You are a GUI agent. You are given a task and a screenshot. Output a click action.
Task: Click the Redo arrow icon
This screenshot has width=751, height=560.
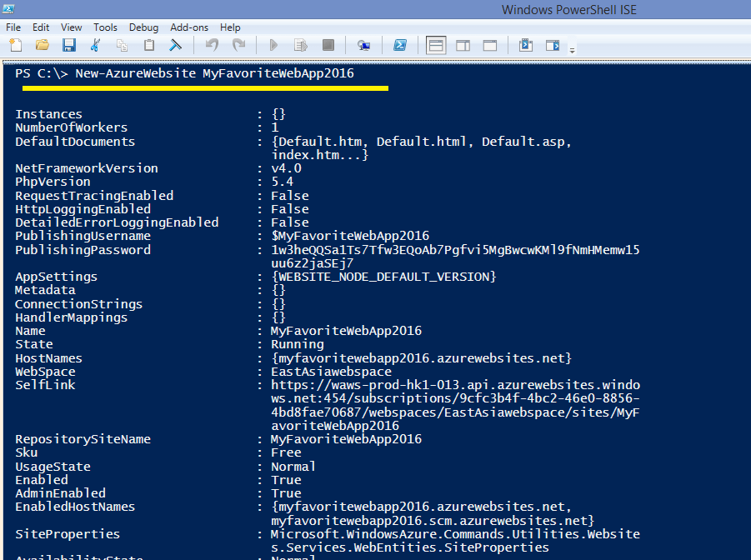point(238,45)
